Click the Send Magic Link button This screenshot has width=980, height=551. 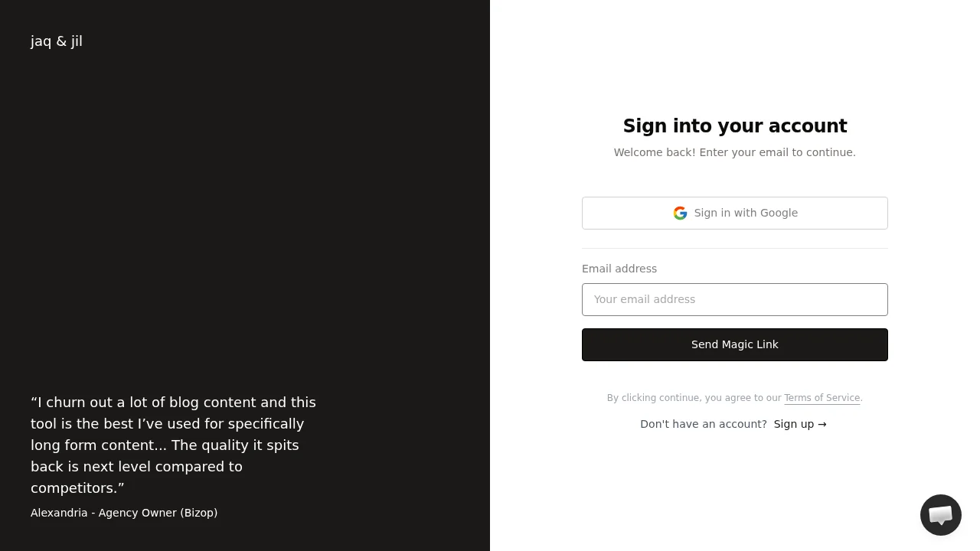click(735, 344)
